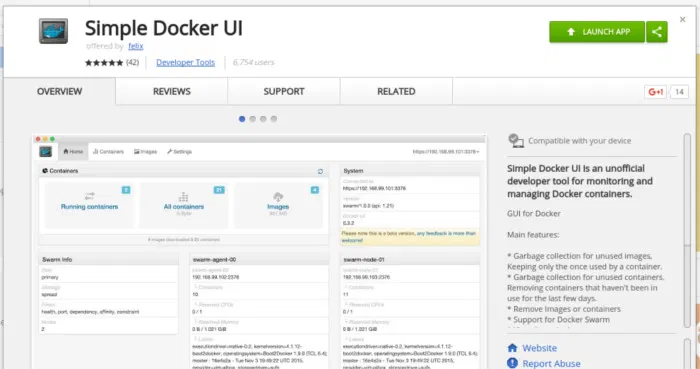The image size is (700, 369).
Task: Click the Containers tab in the screenshot
Action: click(x=108, y=152)
